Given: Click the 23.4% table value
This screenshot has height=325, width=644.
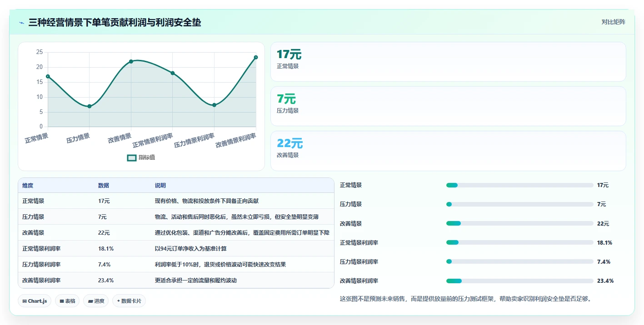Looking at the screenshot, I should tap(106, 280).
